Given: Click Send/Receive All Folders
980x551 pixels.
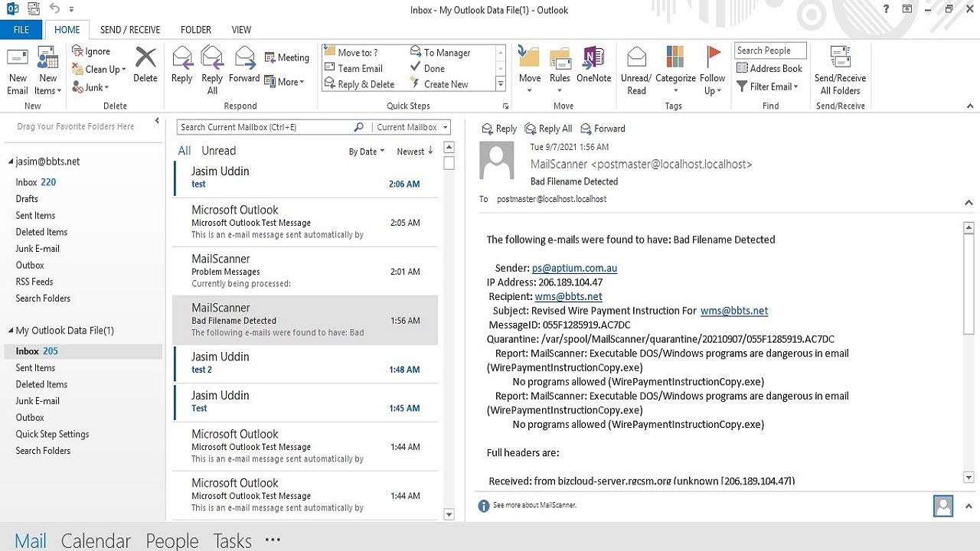Looking at the screenshot, I should click(x=840, y=70).
